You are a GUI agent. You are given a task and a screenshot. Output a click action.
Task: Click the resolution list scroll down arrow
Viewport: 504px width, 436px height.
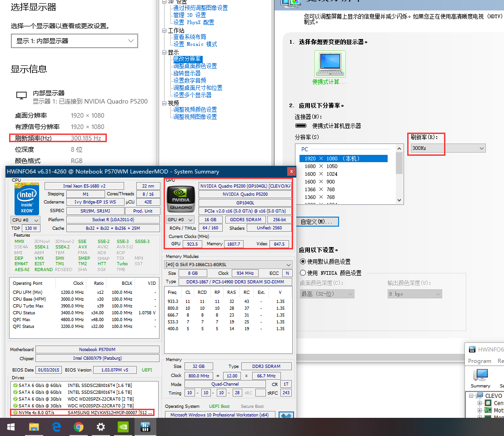(399, 200)
